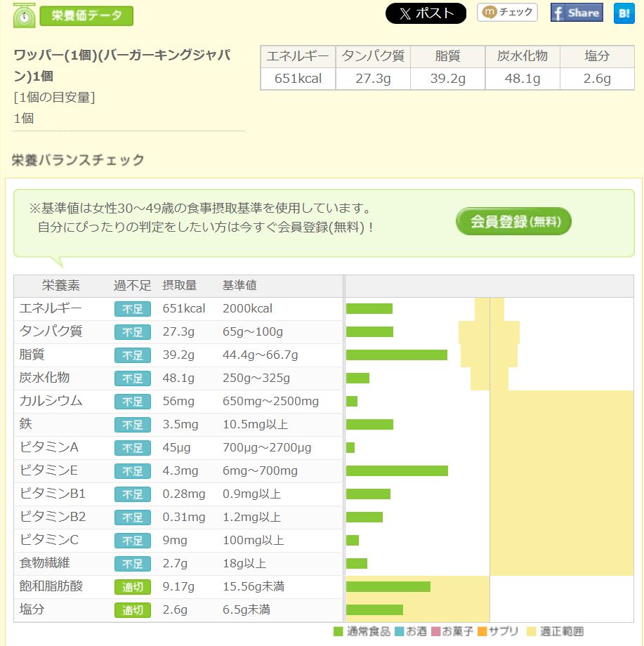Click the blue お酒 legend swatch

pos(399,631)
